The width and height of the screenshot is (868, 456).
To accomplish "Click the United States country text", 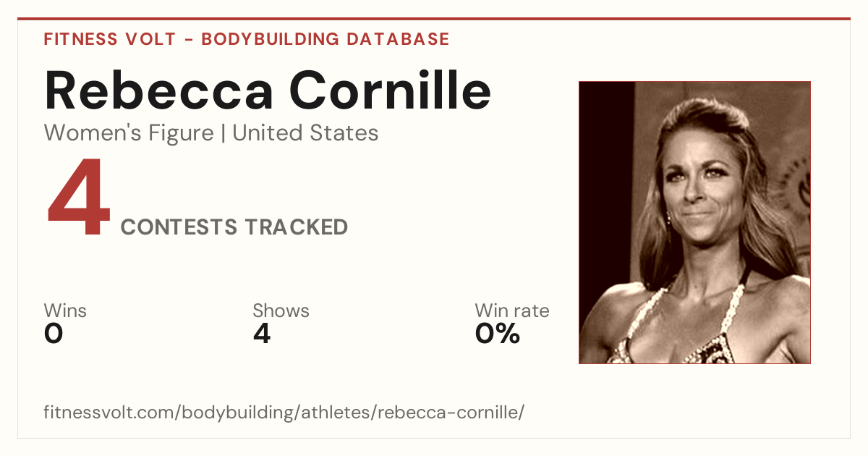I will tap(305, 133).
